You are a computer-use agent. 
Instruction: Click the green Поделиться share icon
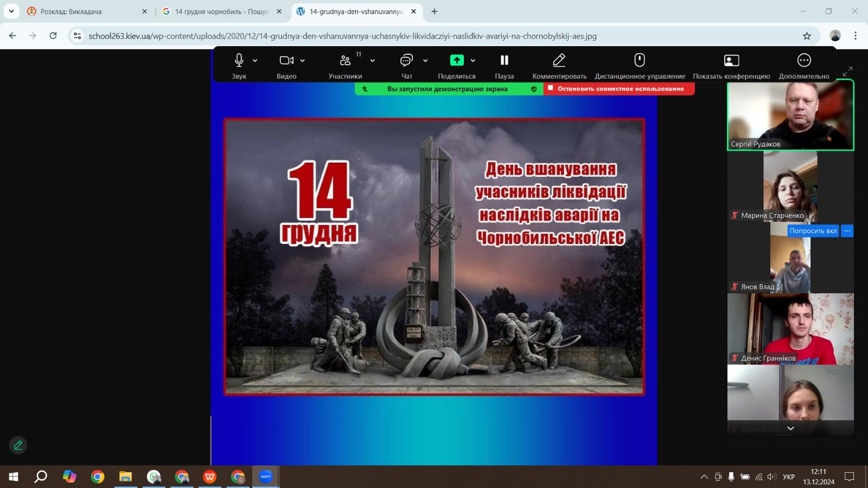(457, 60)
